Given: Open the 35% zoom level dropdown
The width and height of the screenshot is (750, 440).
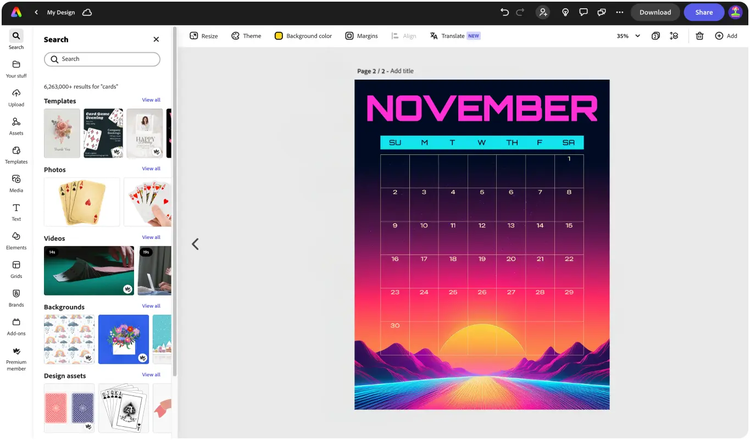Looking at the screenshot, I should pos(628,36).
